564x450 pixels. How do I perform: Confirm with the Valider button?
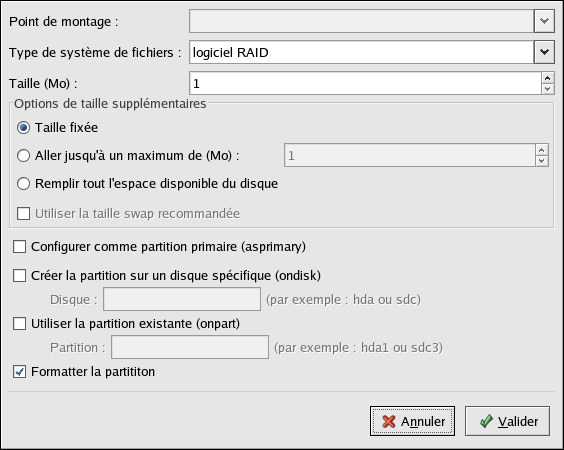507,421
